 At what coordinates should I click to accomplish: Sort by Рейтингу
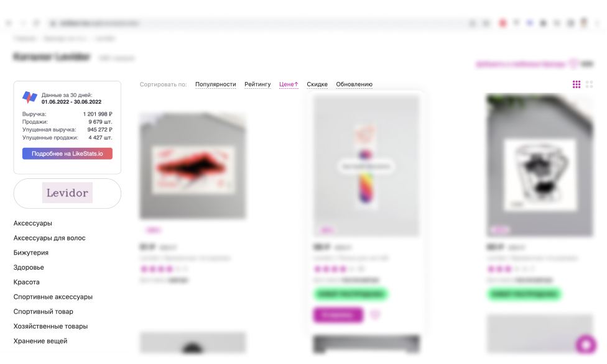click(257, 84)
